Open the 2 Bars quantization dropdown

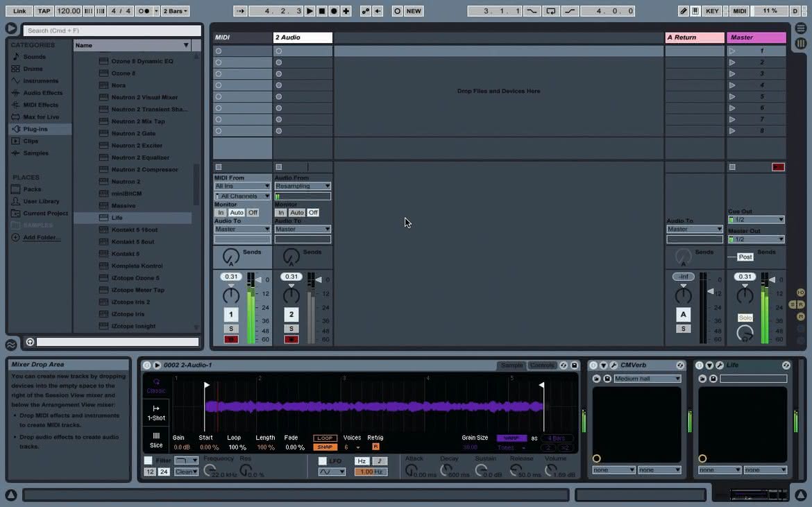pos(176,11)
